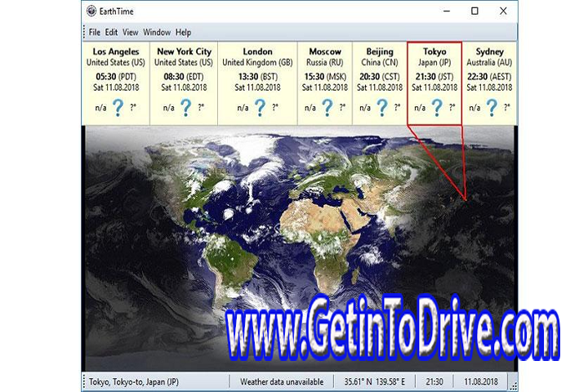Image resolution: width=588 pixels, height=392 pixels.
Task: Select the Tokyo city name
Action: (434, 51)
